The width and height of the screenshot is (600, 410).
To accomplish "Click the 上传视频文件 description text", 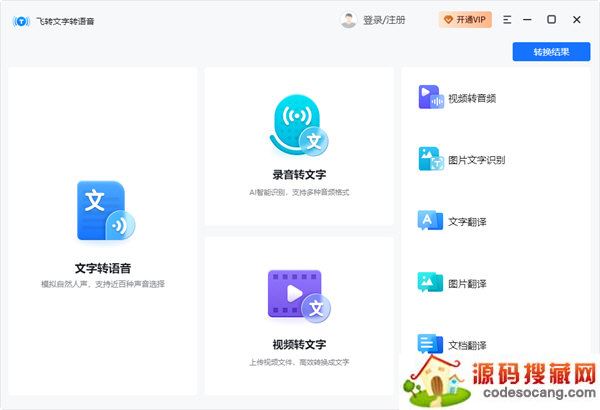I will (x=299, y=362).
